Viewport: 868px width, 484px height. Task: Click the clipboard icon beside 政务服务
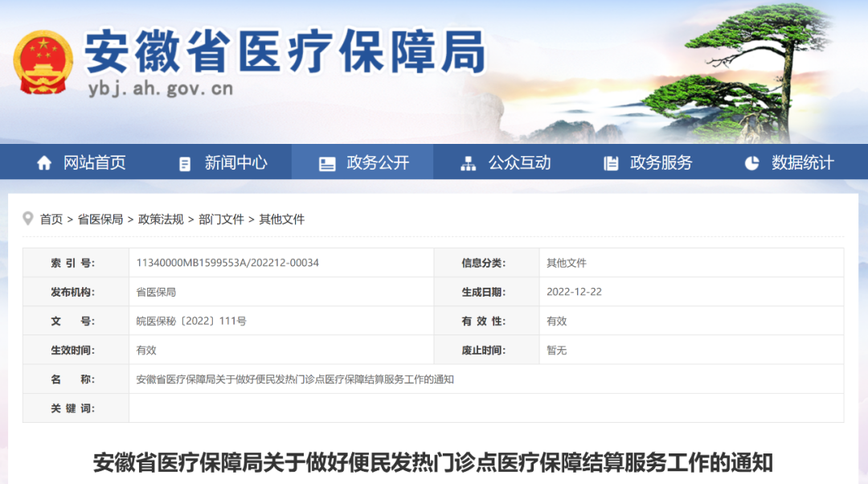(611, 163)
